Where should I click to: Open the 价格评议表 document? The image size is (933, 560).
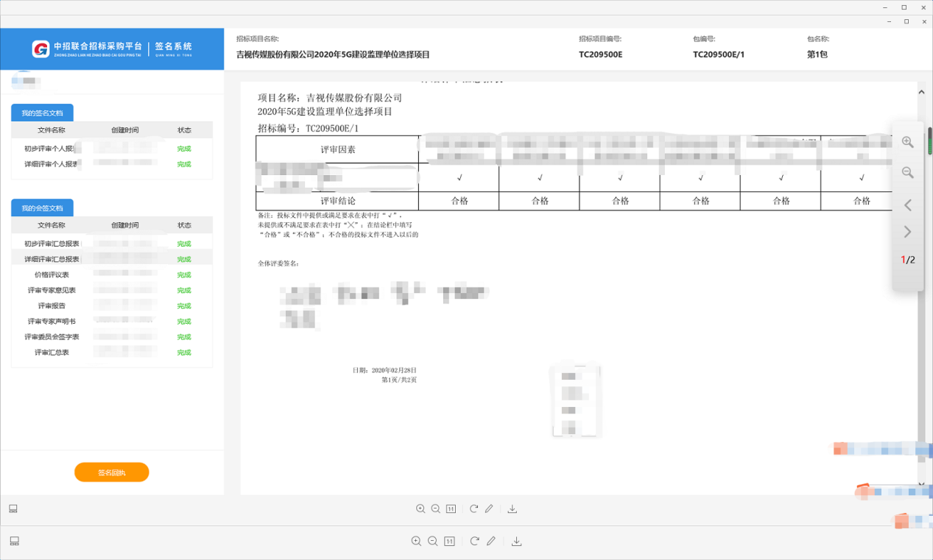click(52, 274)
